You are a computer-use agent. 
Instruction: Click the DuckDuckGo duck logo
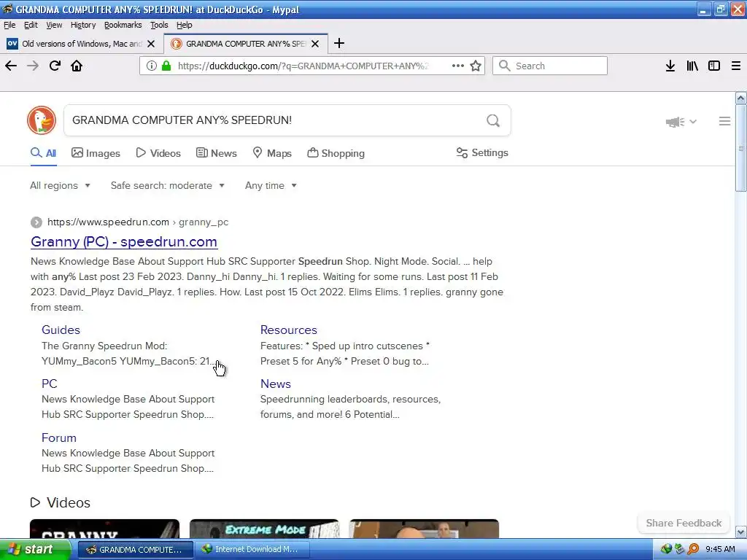[42, 120]
